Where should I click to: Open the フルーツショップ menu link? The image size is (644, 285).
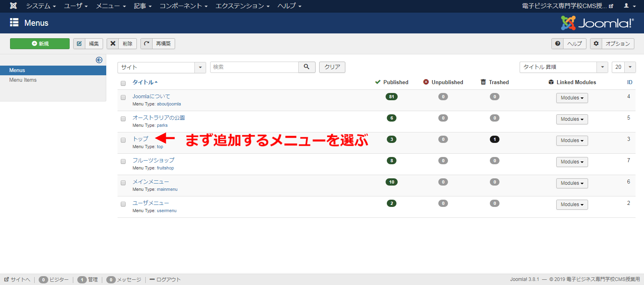click(153, 160)
